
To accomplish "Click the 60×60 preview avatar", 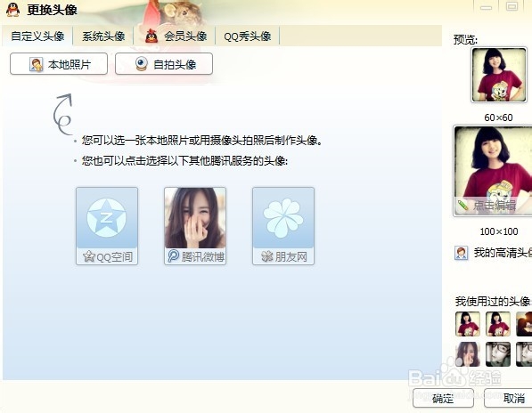I will [x=499, y=75].
